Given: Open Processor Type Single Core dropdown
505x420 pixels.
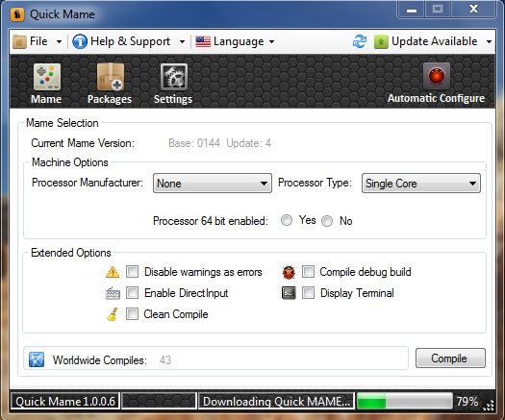Looking at the screenshot, I should (x=421, y=184).
